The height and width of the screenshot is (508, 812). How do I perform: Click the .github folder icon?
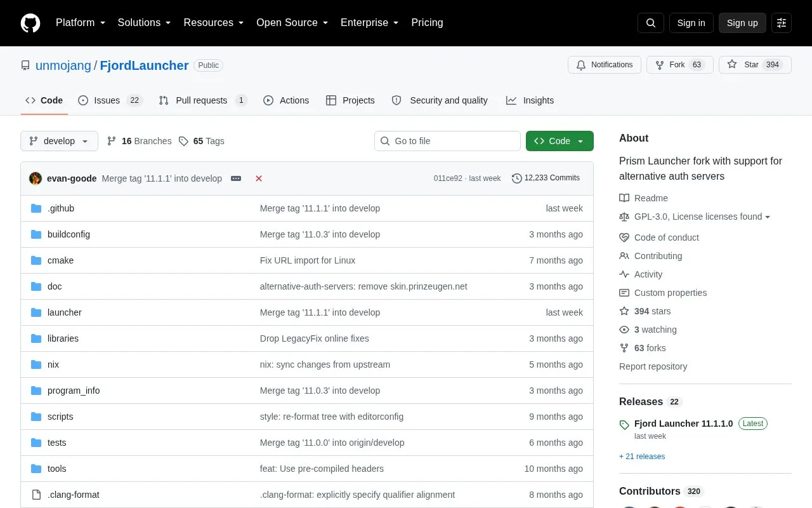(36, 208)
